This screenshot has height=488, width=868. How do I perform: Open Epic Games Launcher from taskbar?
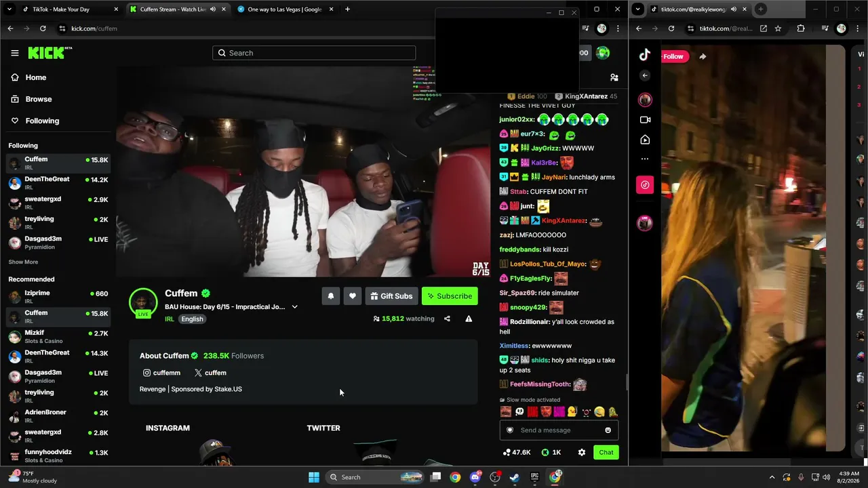click(x=535, y=477)
